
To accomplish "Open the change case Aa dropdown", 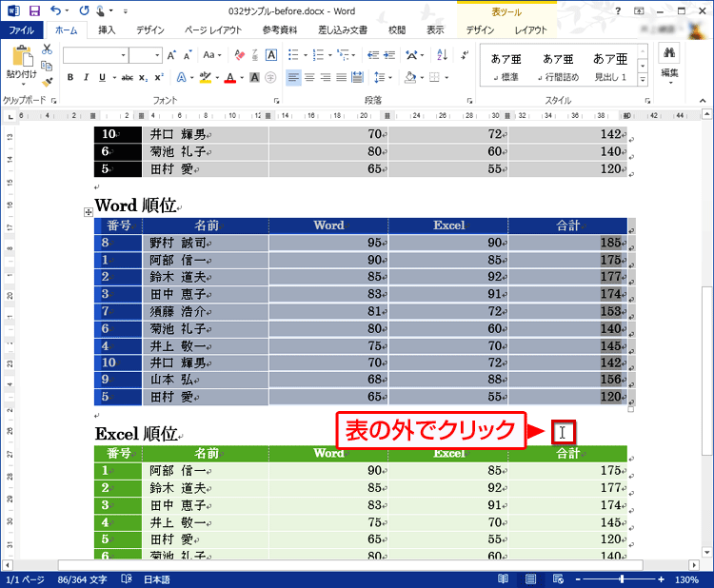I will tap(212, 55).
